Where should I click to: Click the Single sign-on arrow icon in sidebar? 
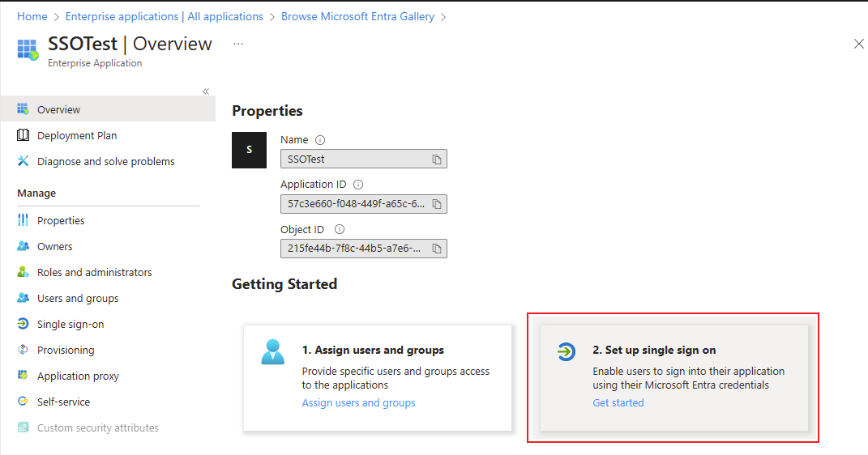tap(23, 324)
